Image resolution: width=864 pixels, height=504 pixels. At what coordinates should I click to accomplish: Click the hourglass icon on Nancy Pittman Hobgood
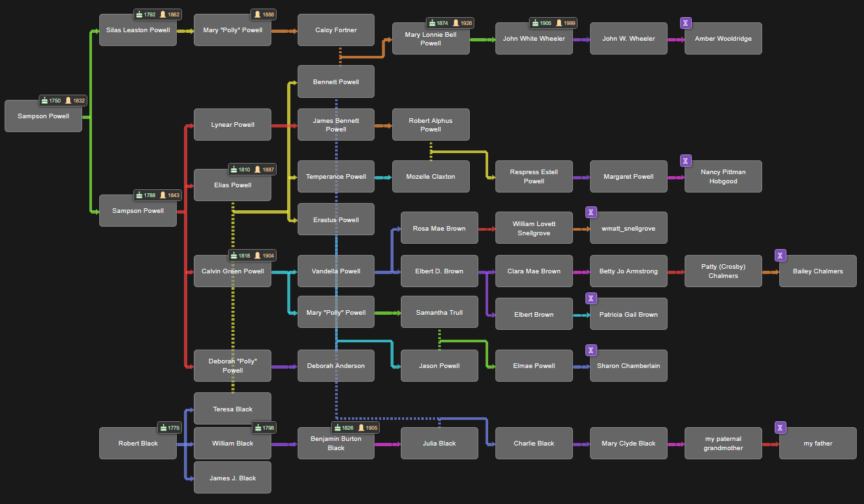685,161
